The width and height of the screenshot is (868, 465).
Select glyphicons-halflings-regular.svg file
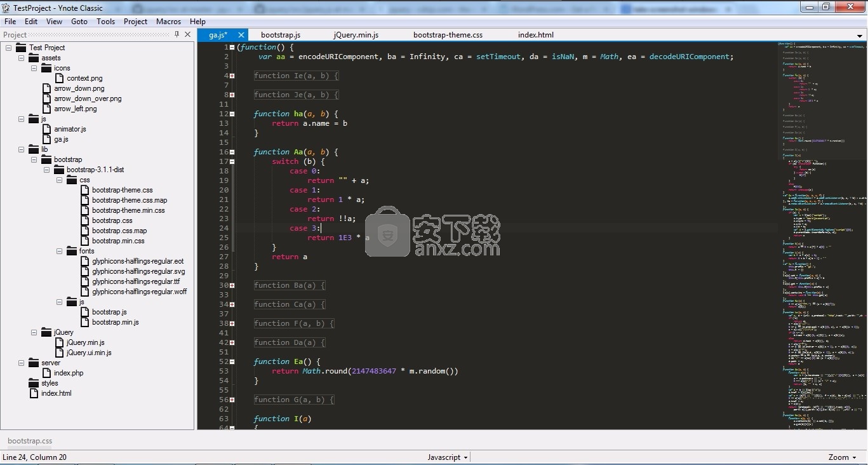coord(138,271)
